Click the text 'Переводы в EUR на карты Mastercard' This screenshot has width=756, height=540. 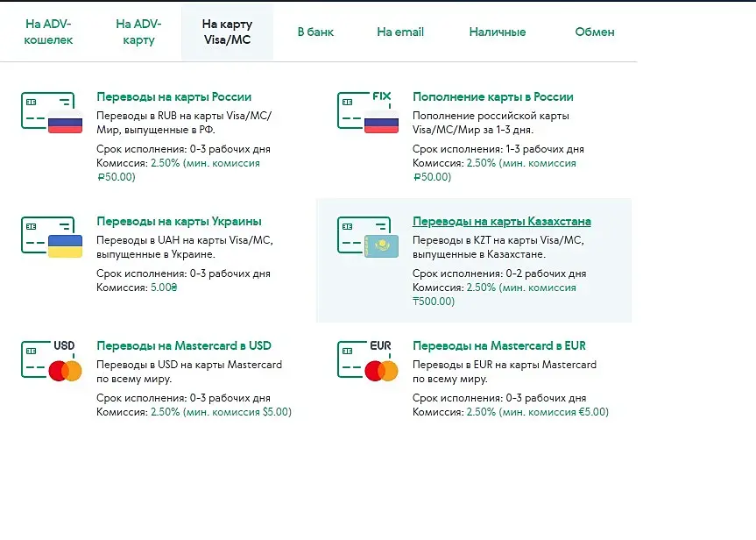[505, 365]
